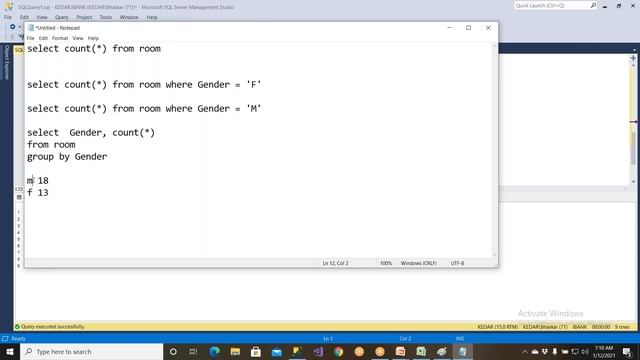Click the Quick Launch magnifier icon
The width and height of the screenshot is (640, 360).
(x=593, y=5)
